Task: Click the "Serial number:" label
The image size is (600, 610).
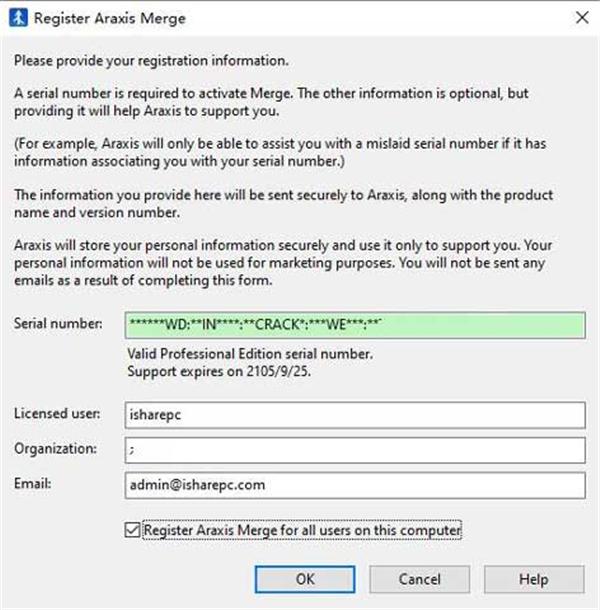Action: [58, 323]
